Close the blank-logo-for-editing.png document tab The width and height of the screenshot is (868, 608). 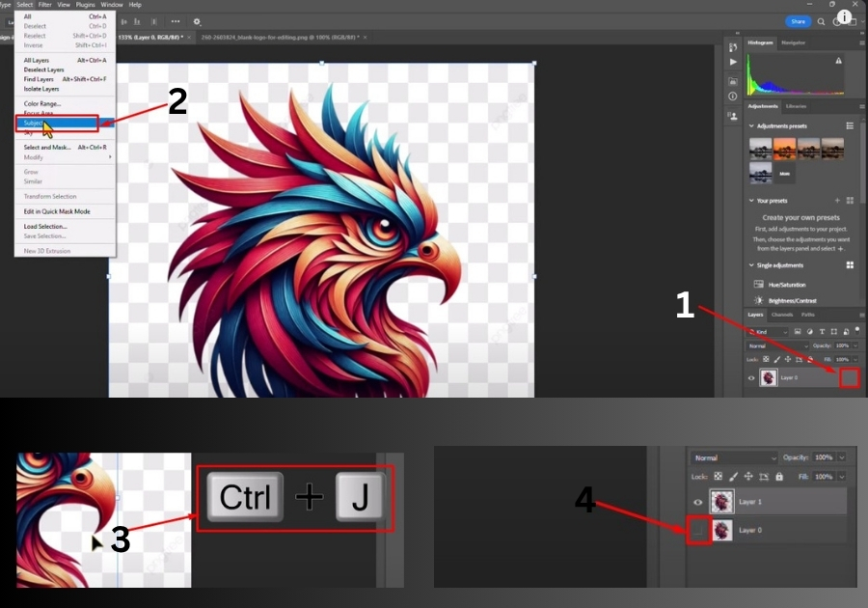tap(365, 37)
